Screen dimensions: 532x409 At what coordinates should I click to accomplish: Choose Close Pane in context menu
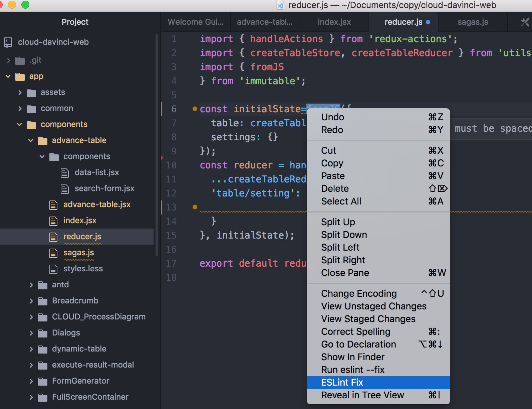(378, 273)
